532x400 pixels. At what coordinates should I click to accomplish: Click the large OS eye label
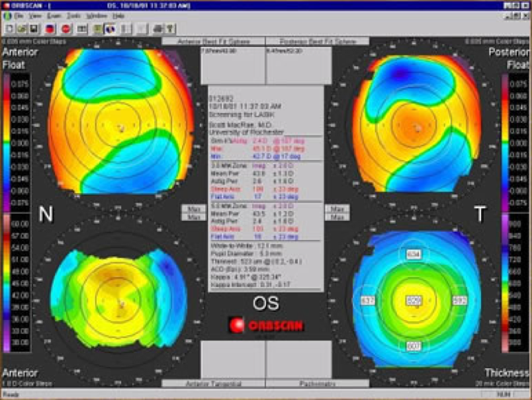tap(266, 303)
